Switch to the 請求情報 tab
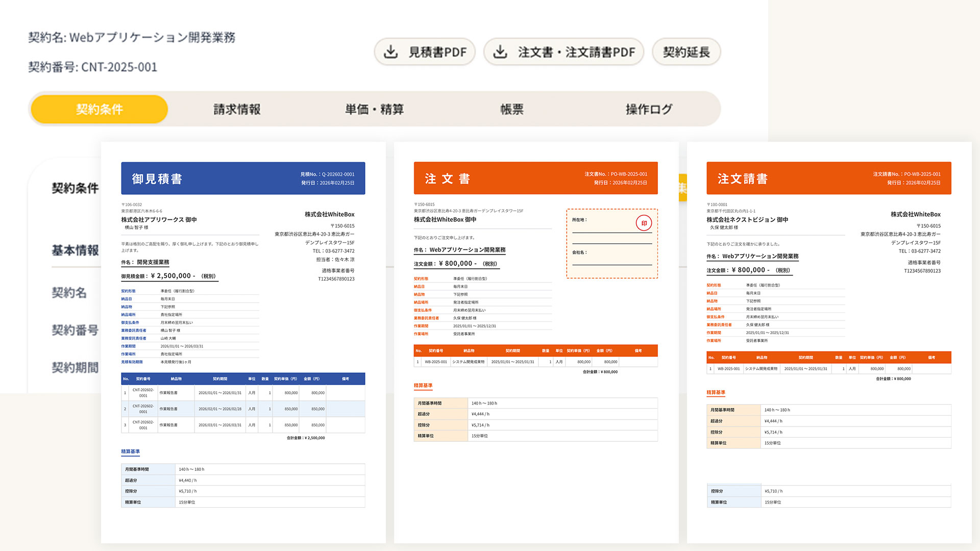Image resolution: width=980 pixels, height=551 pixels. pos(237,109)
